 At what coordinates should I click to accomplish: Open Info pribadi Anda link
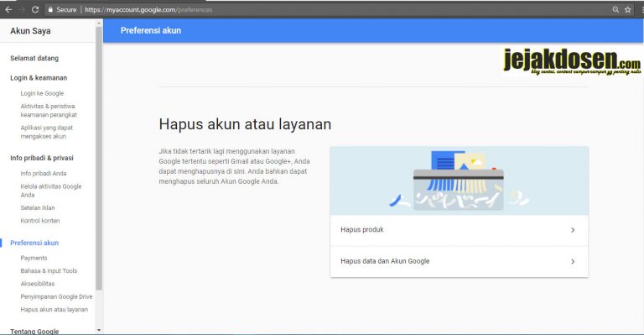tap(44, 174)
